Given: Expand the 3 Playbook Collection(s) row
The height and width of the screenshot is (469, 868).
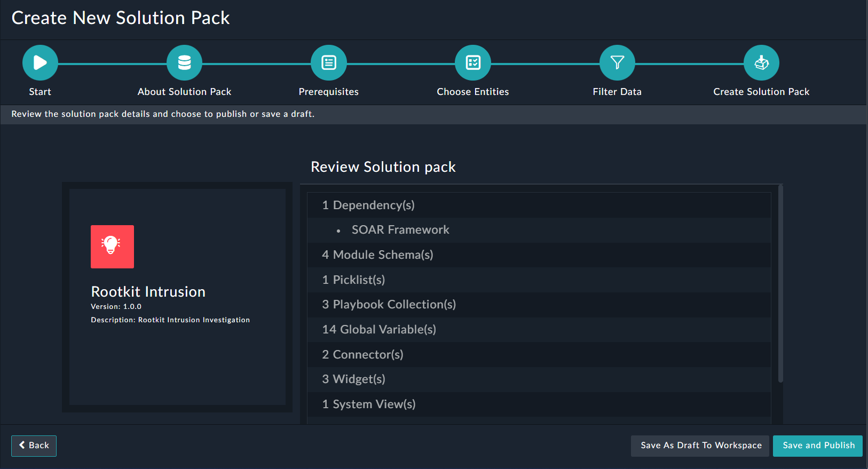Looking at the screenshot, I should click(x=539, y=305).
